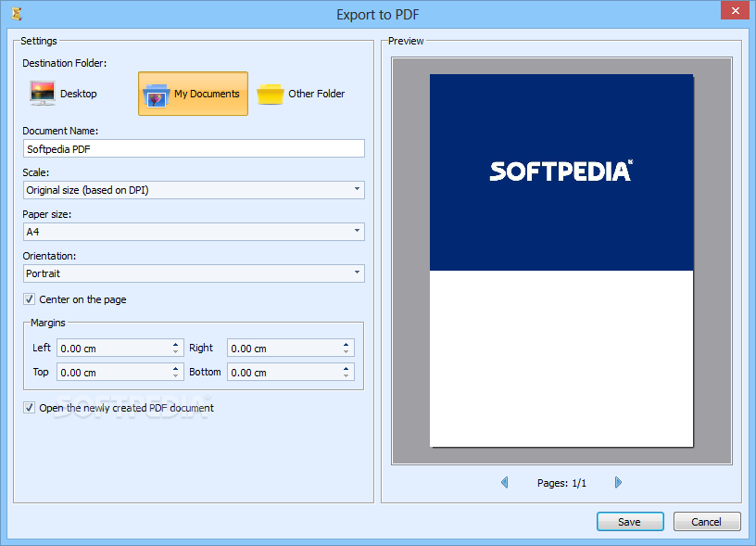
Task: Open the Orientation dropdown
Action: 194,273
